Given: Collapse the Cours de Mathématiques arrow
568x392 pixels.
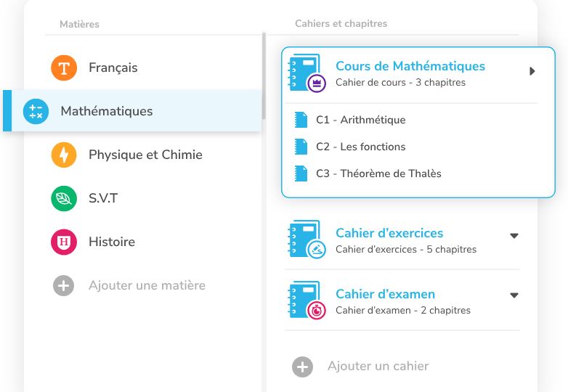Looking at the screenshot, I should click(x=532, y=71).
